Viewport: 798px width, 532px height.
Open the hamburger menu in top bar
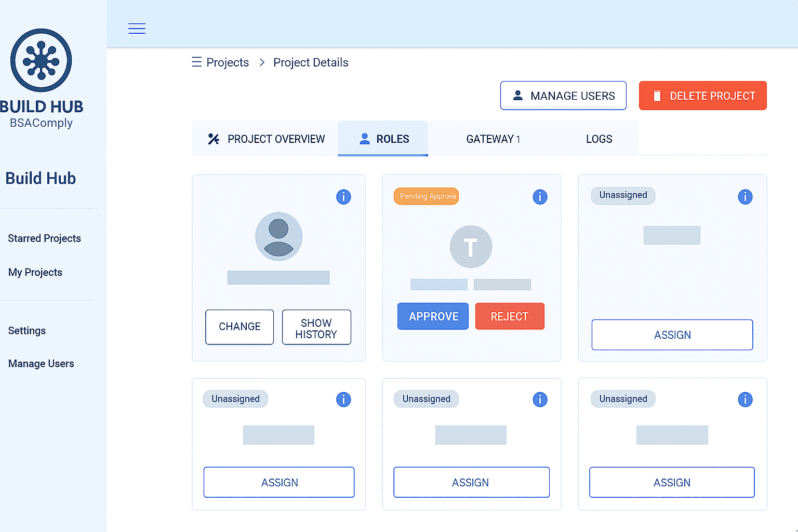[x=137, y=29]
